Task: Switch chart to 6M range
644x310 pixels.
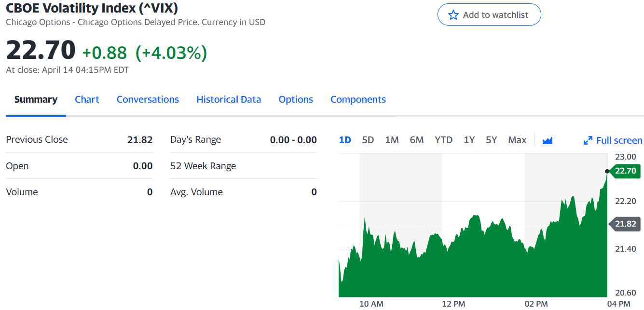Action: tap(417, 140)
